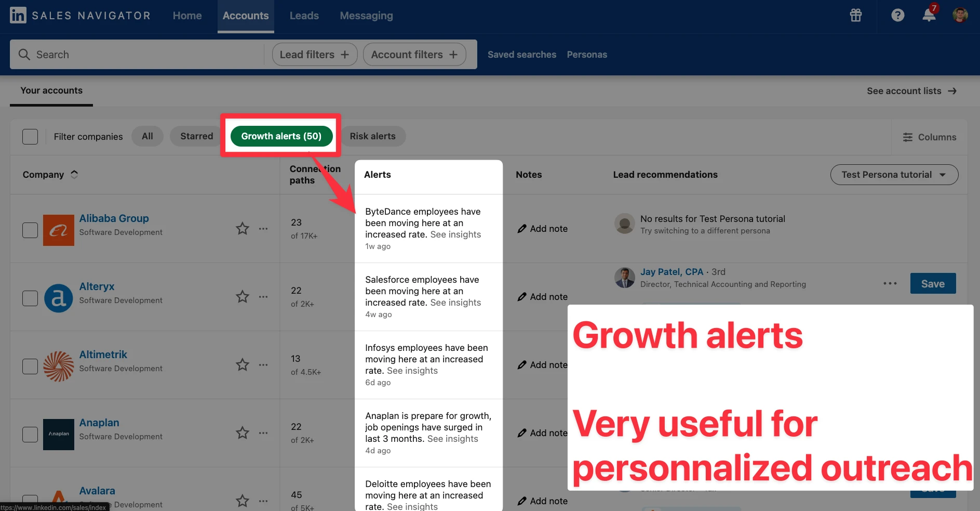The width and height of the screenshot is (980, 511).
Task: Sort by the Company column
Action: pyautogui.click(x=50, y=175)
